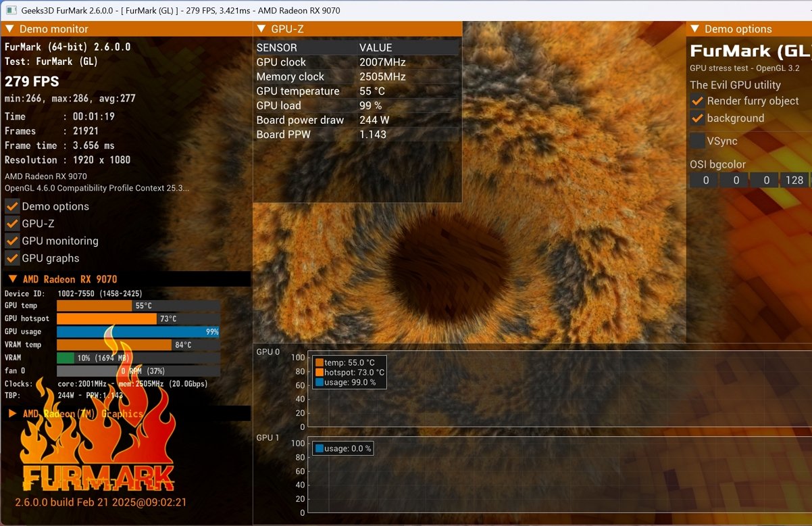Click the min, max, avg FPS line
The image size is (812, 526).
click(70, 99)
